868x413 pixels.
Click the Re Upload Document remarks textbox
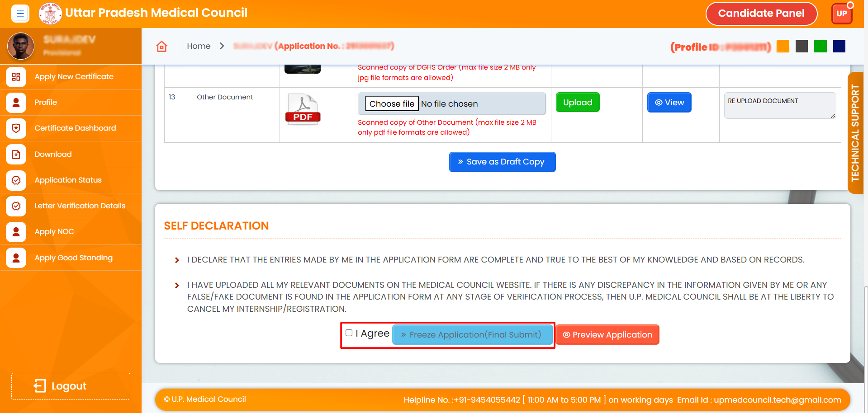(x=779, y=106)
